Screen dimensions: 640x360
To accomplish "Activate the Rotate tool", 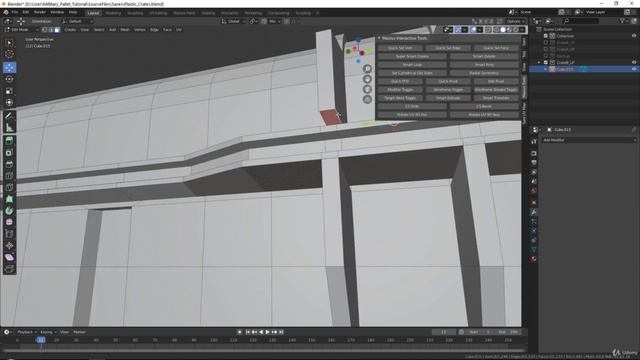I will click(9, 79).
